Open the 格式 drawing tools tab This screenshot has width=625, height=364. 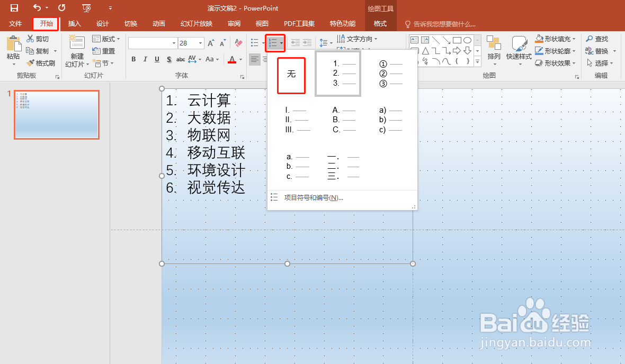coord(380,23)
